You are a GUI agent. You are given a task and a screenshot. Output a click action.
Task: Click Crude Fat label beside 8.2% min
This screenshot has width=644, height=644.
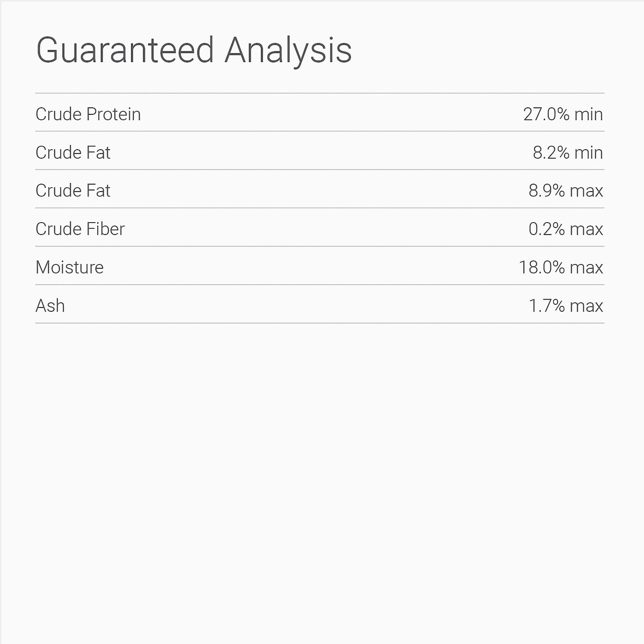click(73, 153)
